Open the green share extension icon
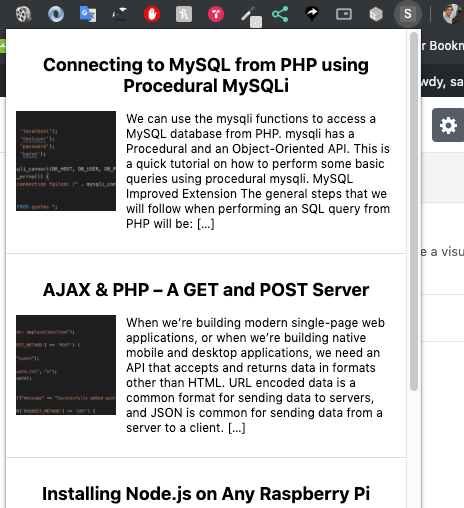The image size is (464, 508). coord(280,14)
